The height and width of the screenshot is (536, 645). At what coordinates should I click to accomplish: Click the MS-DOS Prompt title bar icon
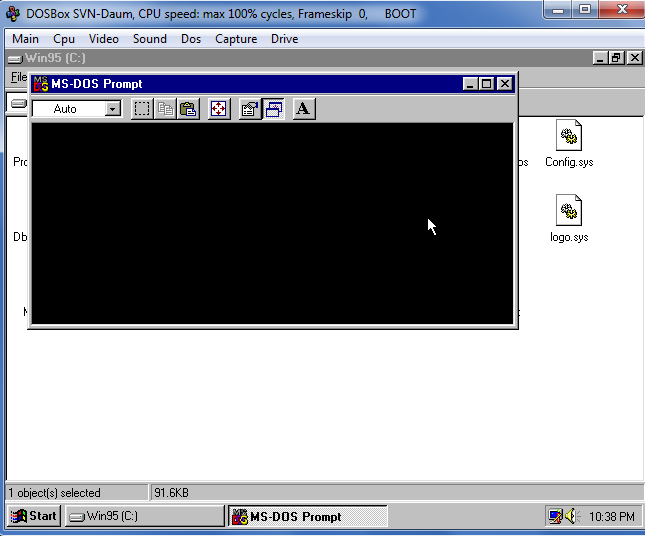point(41,84)
